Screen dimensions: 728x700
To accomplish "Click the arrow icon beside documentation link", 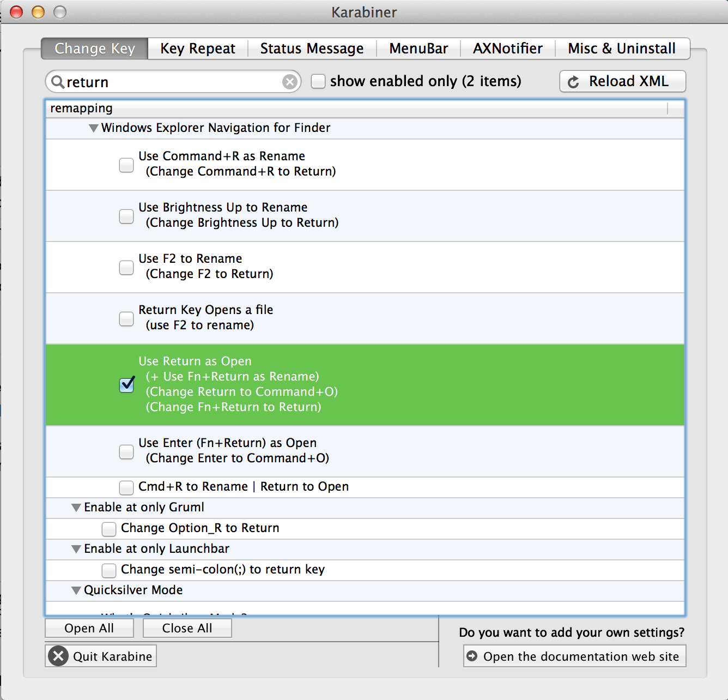I will click(x=472, y=656).
